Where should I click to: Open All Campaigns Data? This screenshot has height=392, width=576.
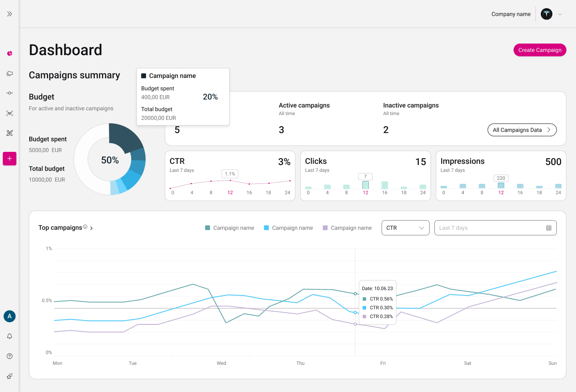522,130
